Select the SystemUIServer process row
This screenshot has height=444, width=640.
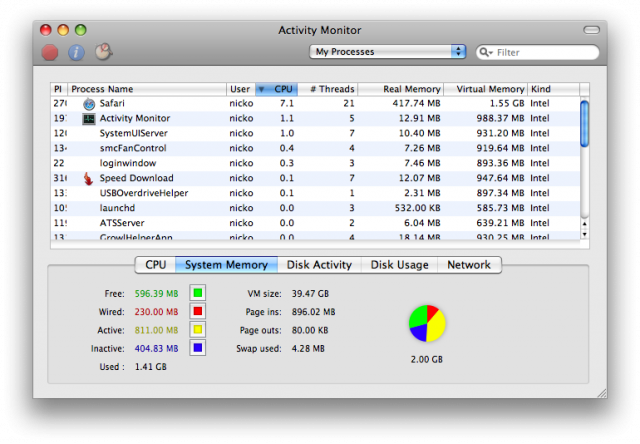click(x=315, y=133)
